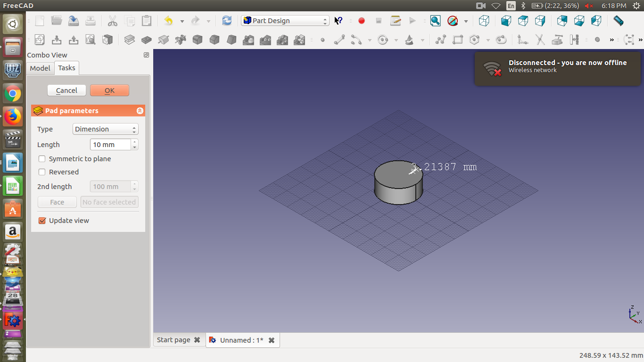Launch Firefox from the dock

[13, 116]
